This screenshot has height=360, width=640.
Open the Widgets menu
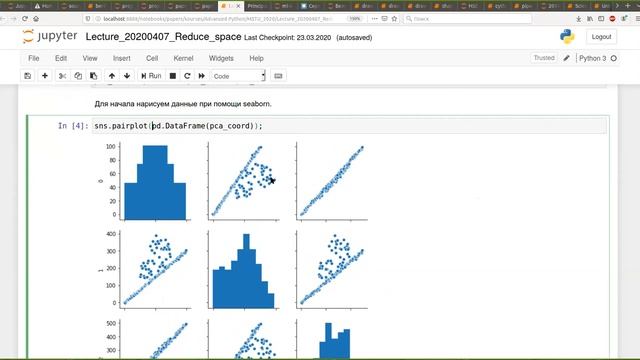tap(221, 58)
